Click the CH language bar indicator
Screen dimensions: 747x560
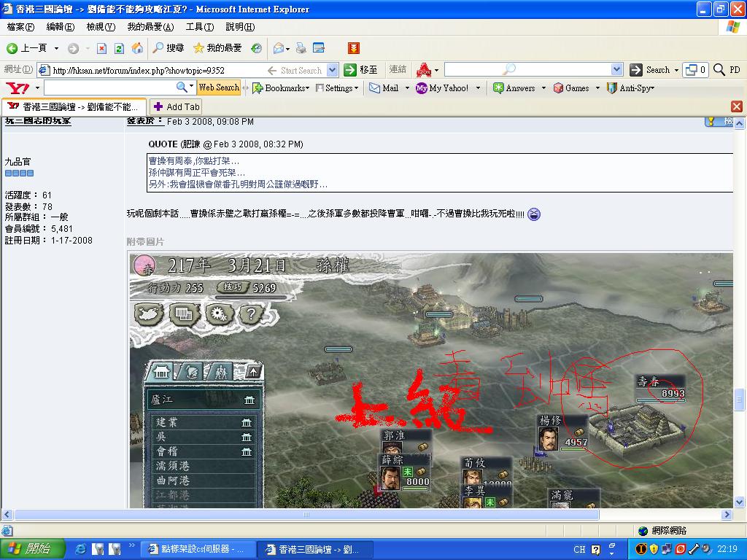(x=579, y=550)
